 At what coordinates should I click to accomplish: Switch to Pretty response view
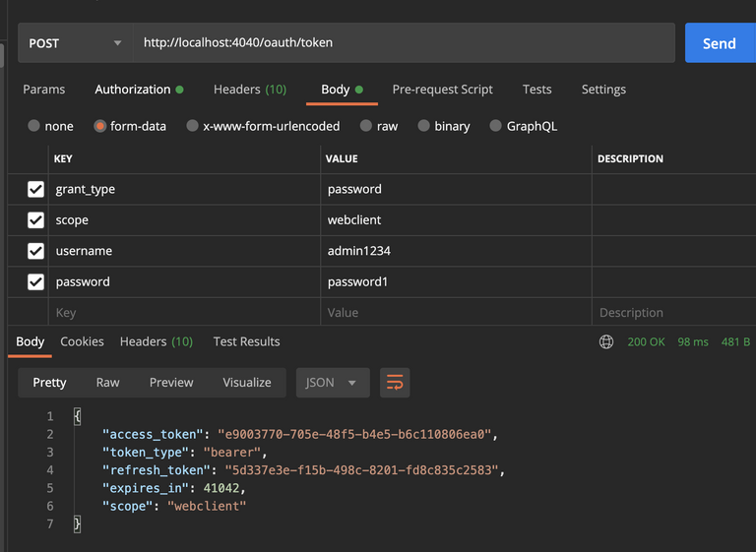coord(49,383)
